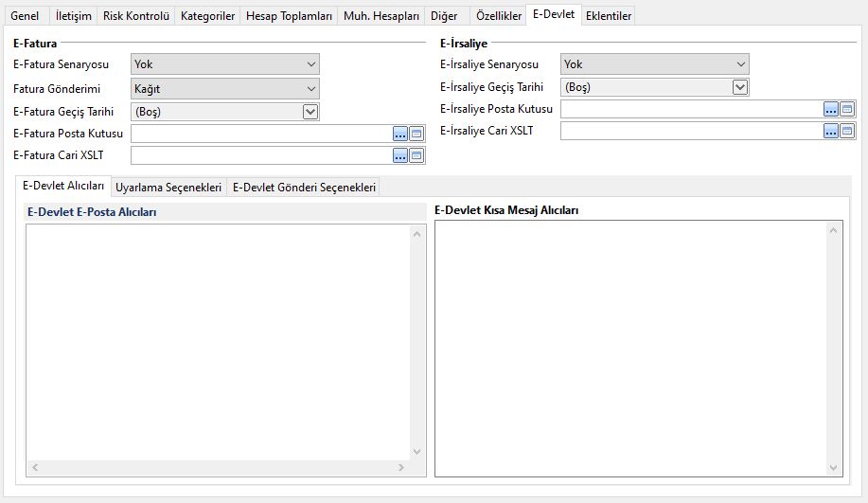Click the ellipsis button beside E-Fatura Posta Kutusu
This screenshot has width=868, height=503.
400,134
